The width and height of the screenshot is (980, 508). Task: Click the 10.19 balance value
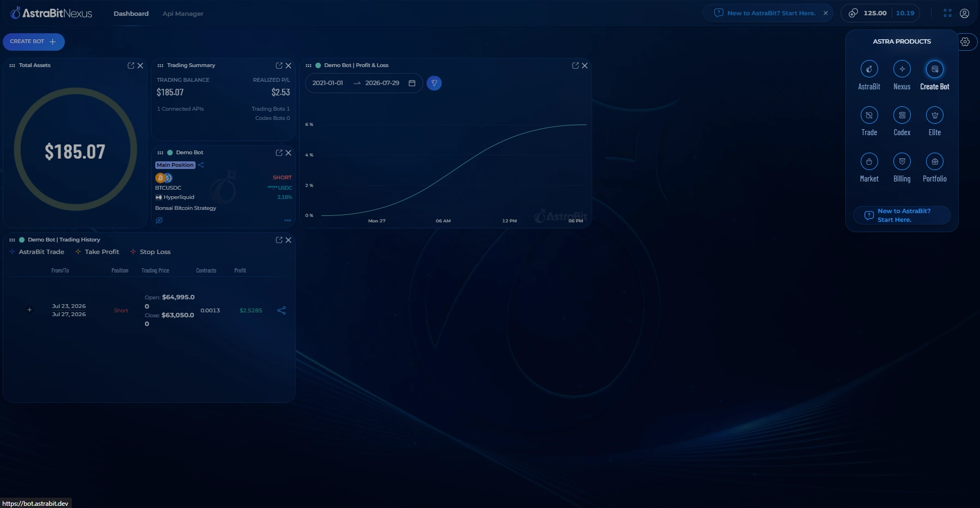(905, 13)
